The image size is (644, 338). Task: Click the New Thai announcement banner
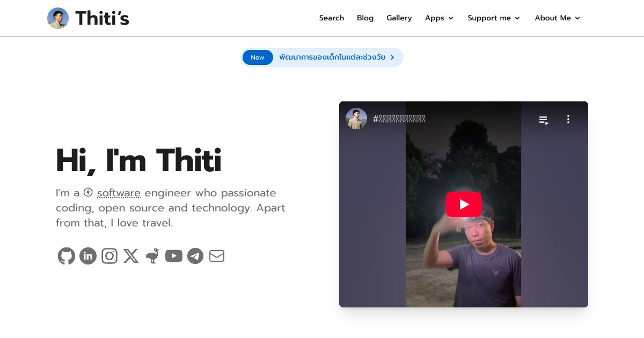point(322,57)
